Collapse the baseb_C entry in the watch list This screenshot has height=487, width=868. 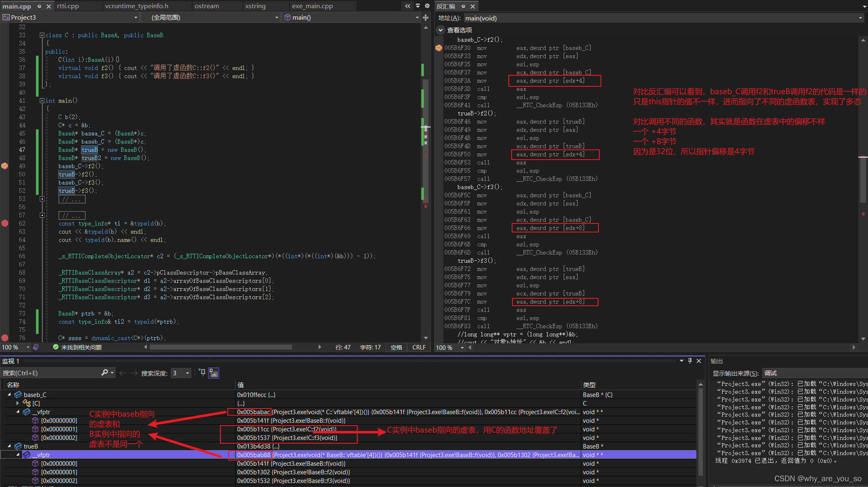click(9, 395)
